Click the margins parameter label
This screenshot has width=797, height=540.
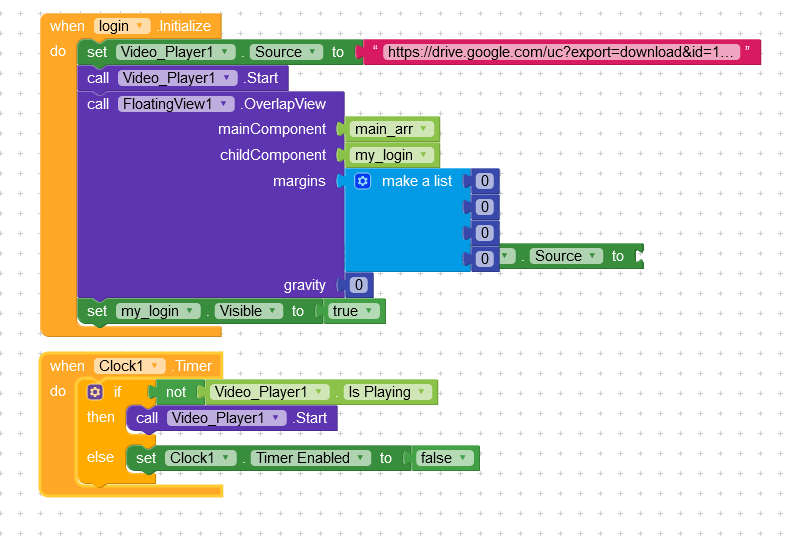[299, 181]
